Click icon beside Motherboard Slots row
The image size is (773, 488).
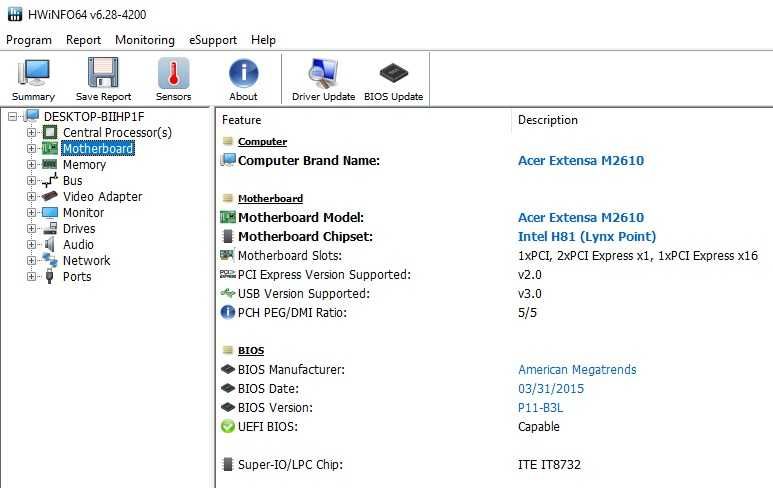pos(227,255)
